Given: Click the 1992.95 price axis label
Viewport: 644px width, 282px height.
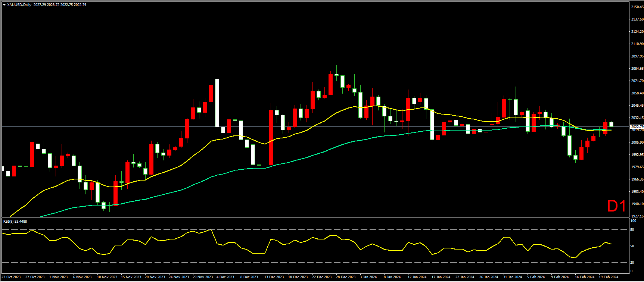Looking at the screenshot, I should point(637,155).
